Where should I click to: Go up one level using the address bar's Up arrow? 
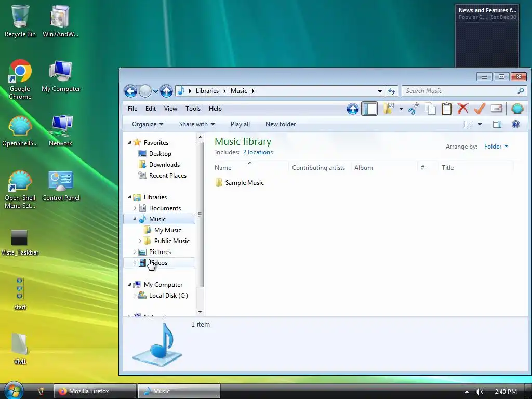166,91
